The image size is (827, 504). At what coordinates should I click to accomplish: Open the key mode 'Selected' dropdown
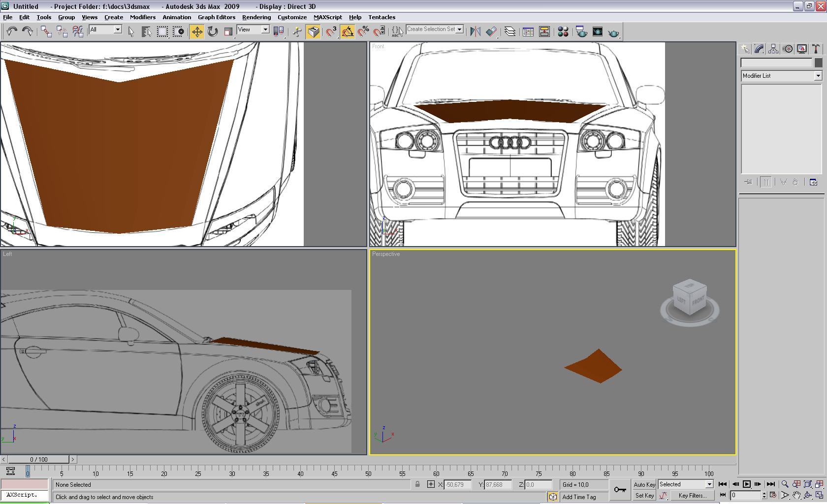click(686, 484)
